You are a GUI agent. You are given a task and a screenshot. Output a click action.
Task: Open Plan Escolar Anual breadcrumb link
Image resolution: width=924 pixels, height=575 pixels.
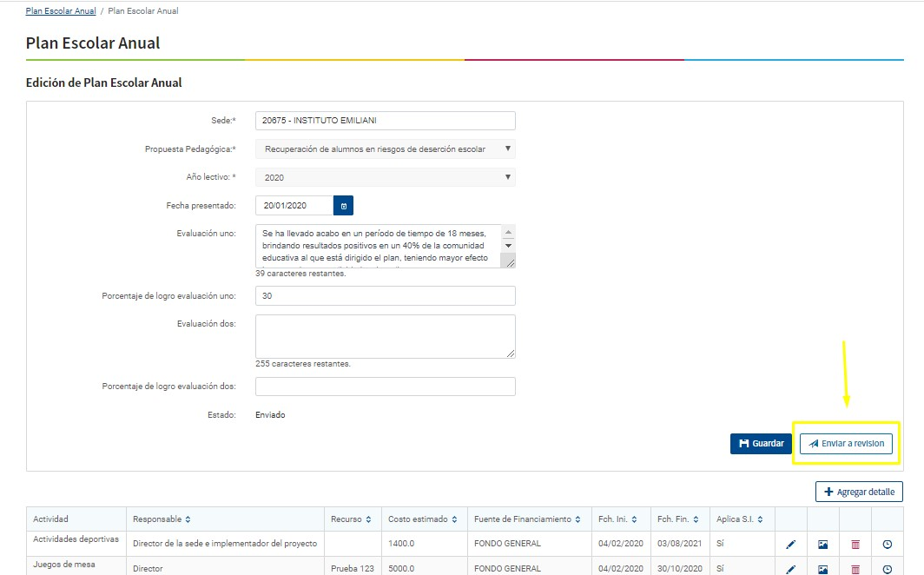(61, 11)
